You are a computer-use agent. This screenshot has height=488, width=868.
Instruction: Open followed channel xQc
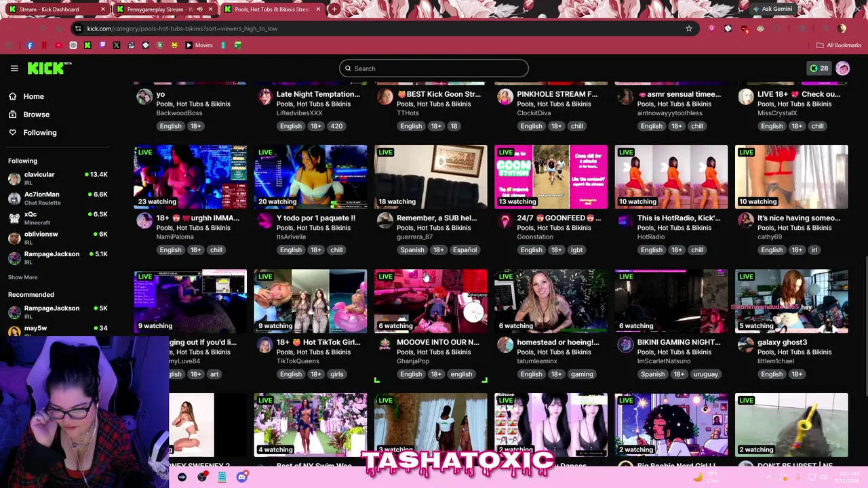tap(58, 218)
